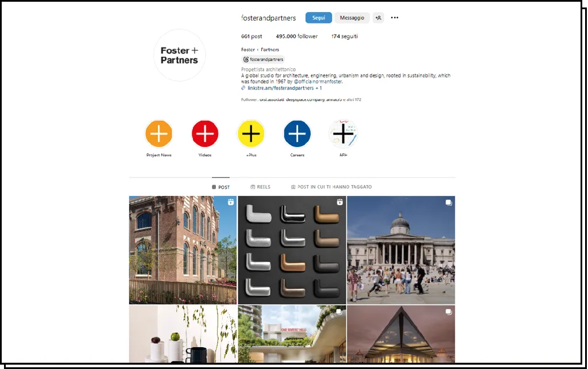The height and width of the screenshot is (369, 588).
Task: Click the three-dot more options icon
Action: 394,18
